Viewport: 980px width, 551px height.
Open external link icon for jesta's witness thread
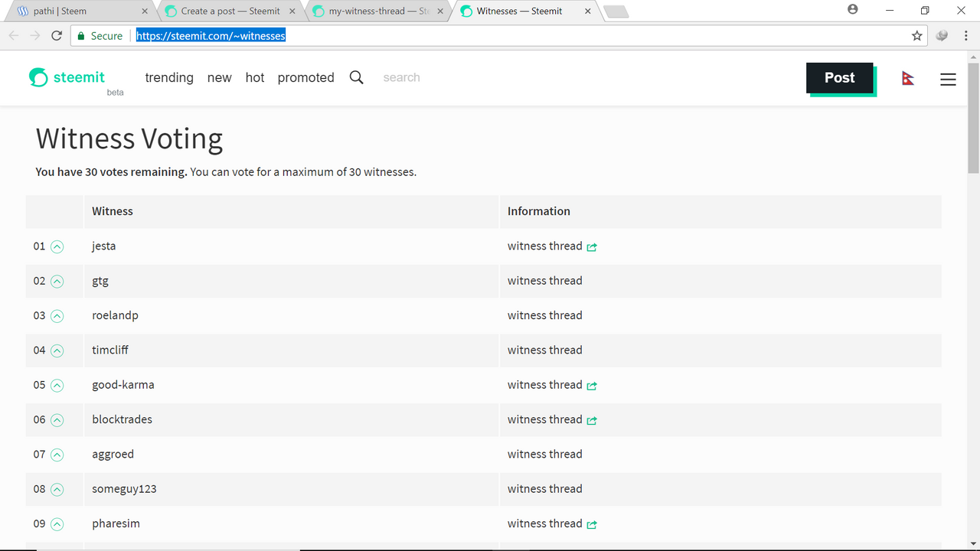click(592, 247)
